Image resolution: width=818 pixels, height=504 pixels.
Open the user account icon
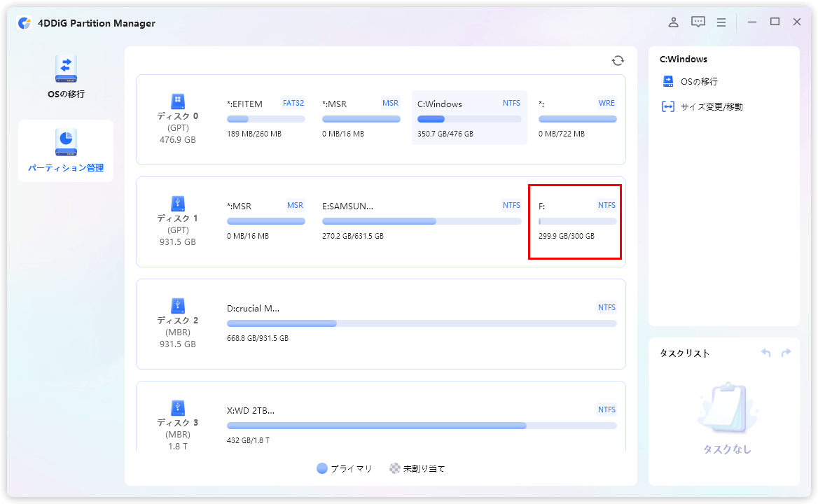[x=674, y=22]
